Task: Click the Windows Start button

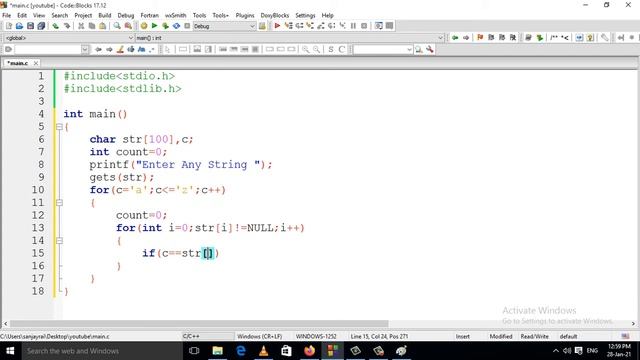Action: point(10,351)
